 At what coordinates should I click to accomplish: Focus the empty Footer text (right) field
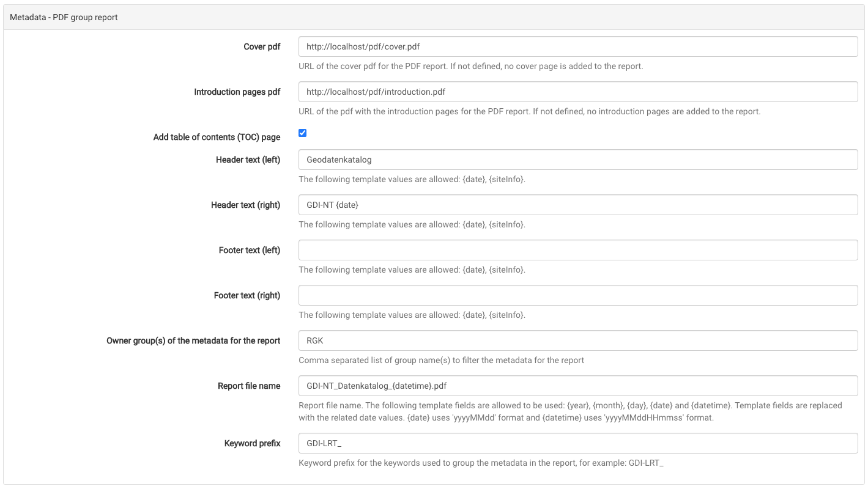point(578,295)
